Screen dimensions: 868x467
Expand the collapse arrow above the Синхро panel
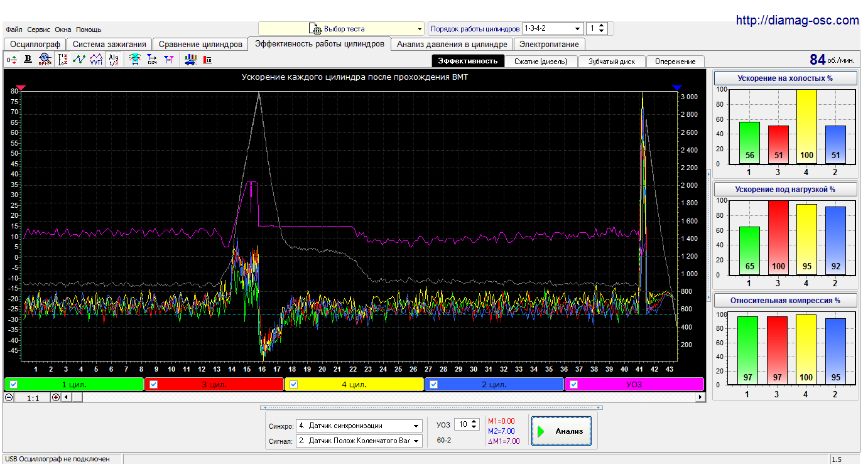coord(431,407)
